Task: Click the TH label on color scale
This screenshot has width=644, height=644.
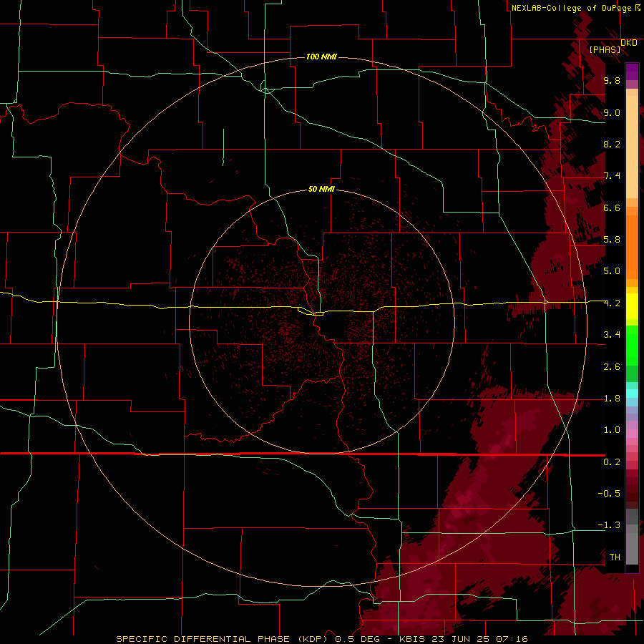Action: [615, 557]
